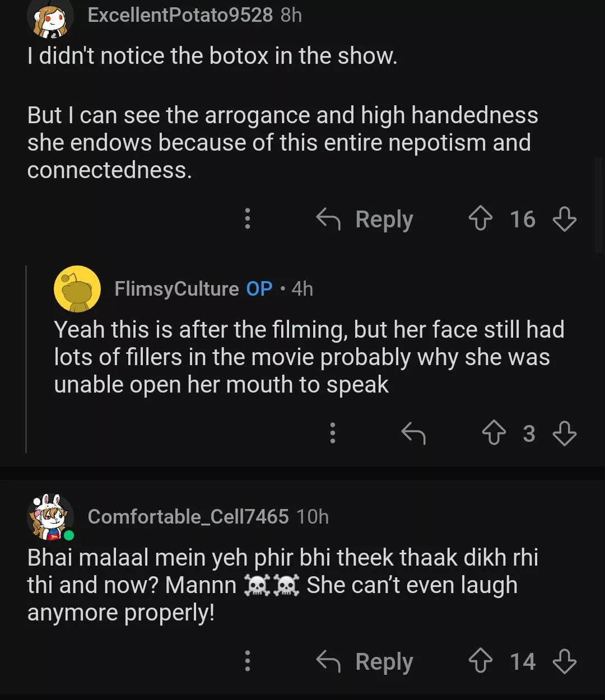Upvote FlimsyCulture's reply

click(x=494, y=433)
